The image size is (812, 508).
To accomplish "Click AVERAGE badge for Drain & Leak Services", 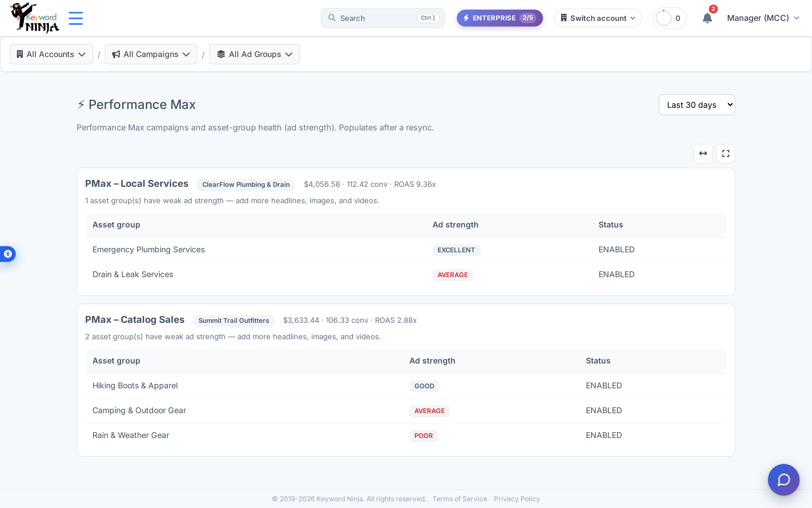I will [x=453, y=275].
